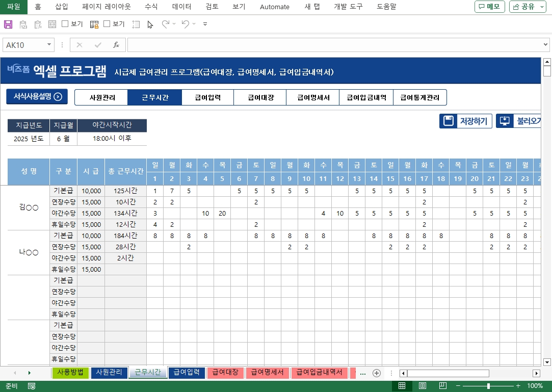552x392 pixels.
Task: Click the 저장하기 button
Action: tap(465, 121)
